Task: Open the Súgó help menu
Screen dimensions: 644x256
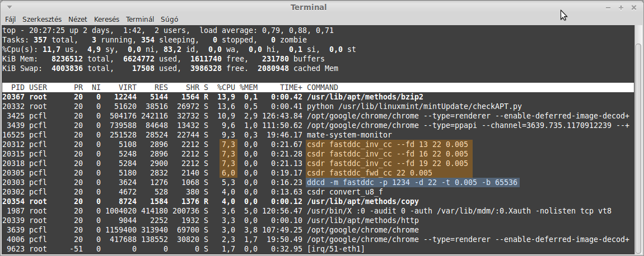Action: (x=169, y=19)
